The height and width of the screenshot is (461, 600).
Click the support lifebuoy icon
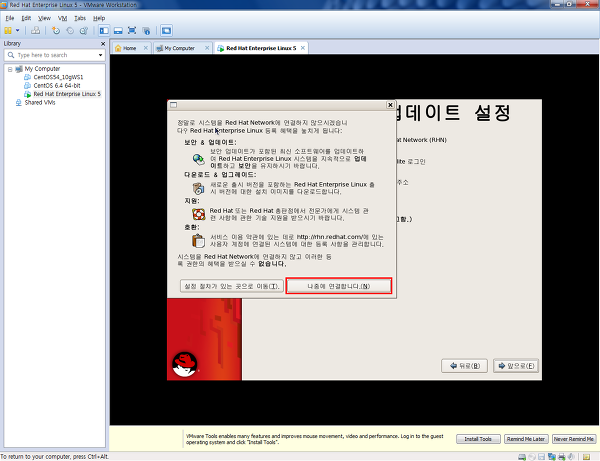click(x=199, y=214)
